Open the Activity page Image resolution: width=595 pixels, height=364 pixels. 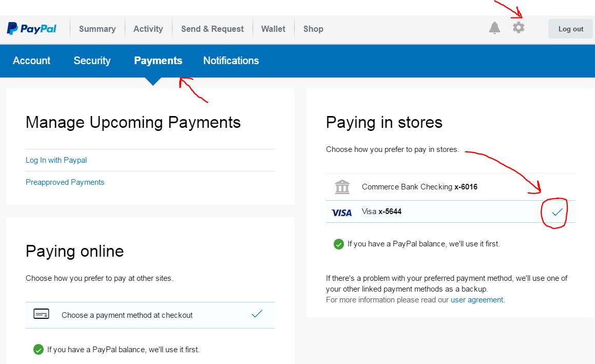coord(148,29)
